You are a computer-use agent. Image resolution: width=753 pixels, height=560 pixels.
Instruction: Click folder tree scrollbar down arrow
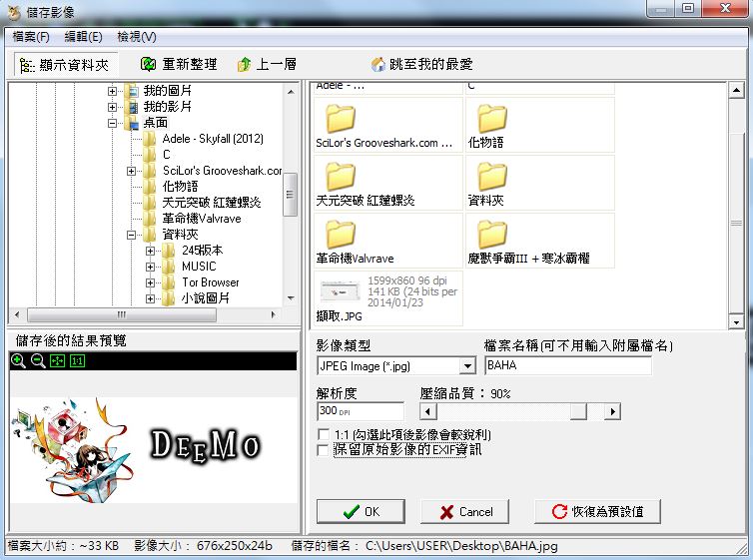pyautogui.click(x=291, y=298)
